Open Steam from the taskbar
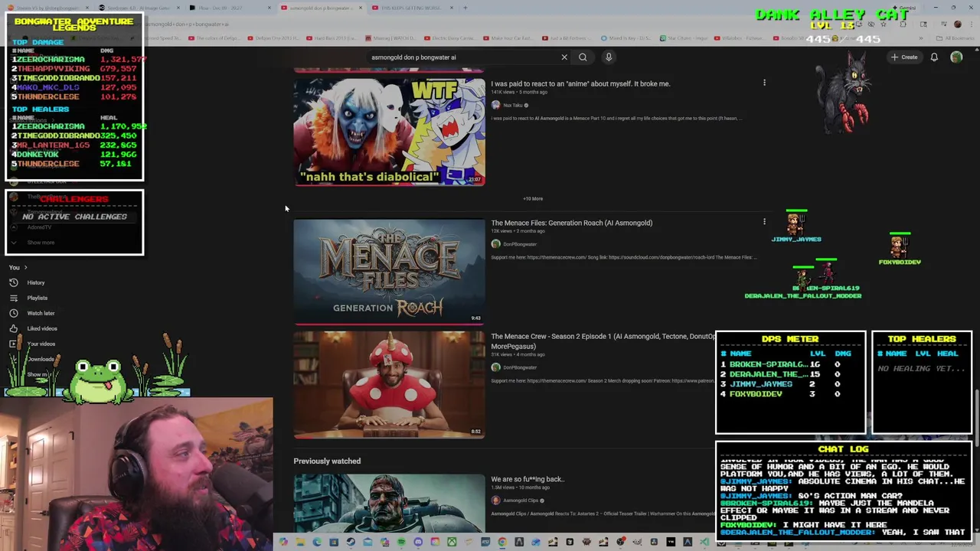Image resolution: width=980 pixels, height=551 pixels. pos(351,542)
